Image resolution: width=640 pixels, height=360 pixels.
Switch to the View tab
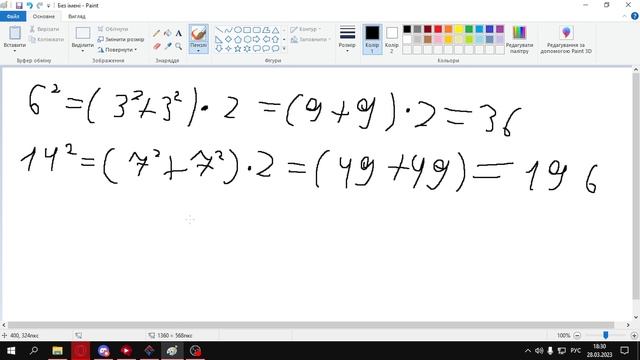click(77, 16)
